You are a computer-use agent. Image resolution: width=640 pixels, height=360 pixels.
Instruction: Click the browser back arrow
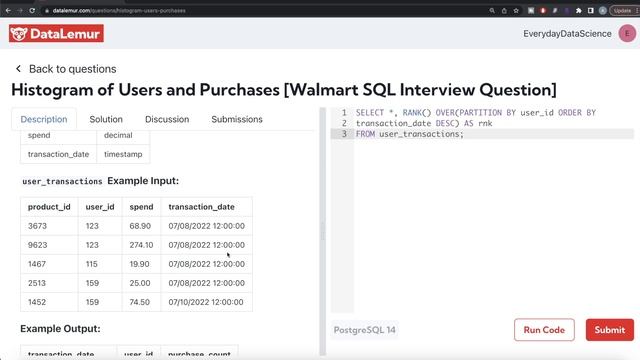8,11
